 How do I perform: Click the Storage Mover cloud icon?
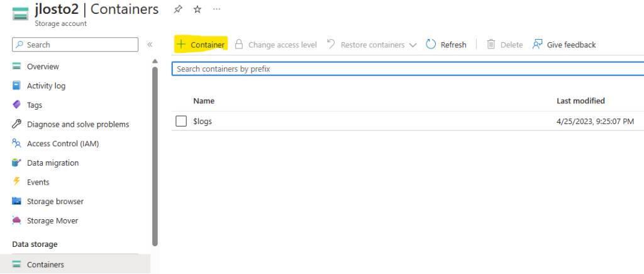point(16,220)
